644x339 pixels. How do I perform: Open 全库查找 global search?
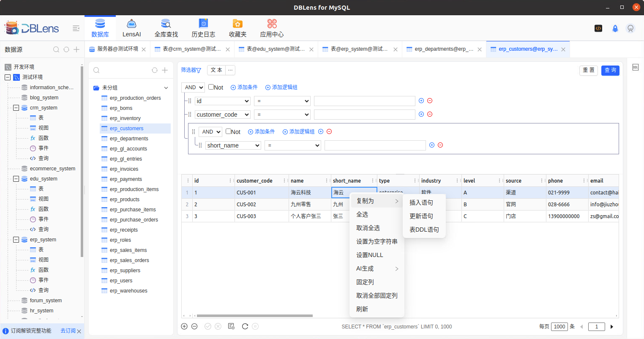tap(166, 28)
